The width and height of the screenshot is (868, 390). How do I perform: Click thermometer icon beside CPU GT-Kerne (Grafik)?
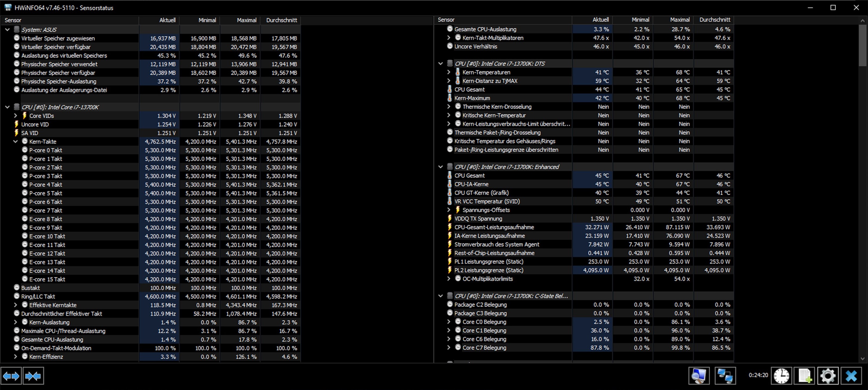pos(449,193)
